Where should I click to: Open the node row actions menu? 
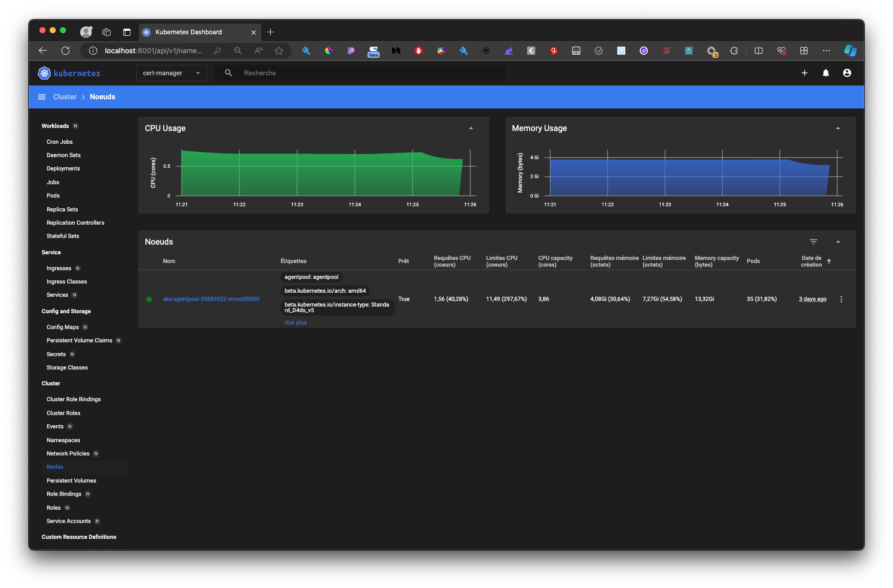tap(841, 299)
